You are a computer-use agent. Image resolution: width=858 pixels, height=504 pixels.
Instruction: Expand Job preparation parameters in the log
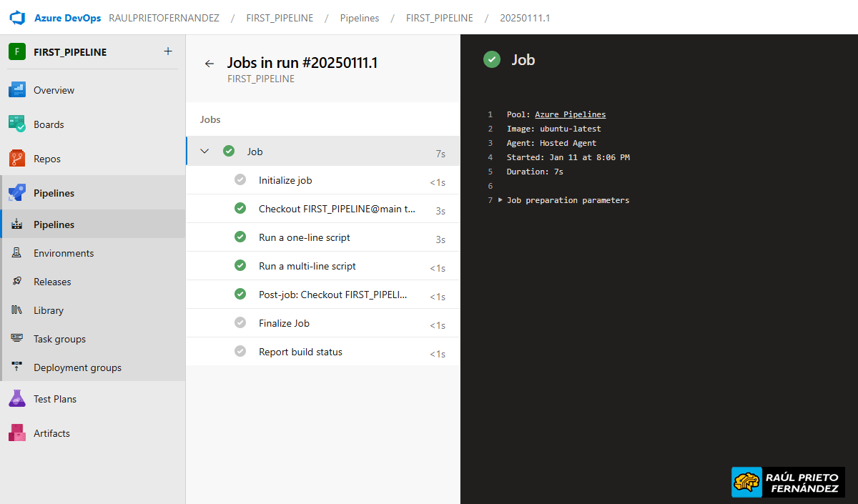tap(500, 200)
